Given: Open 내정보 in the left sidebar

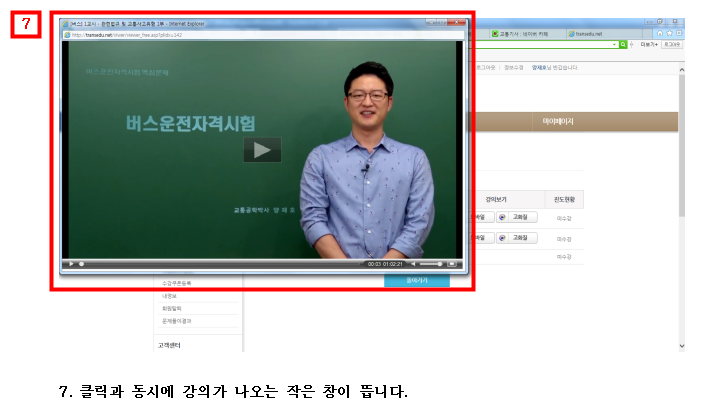Looking at the screenshot, I should 169,296.
